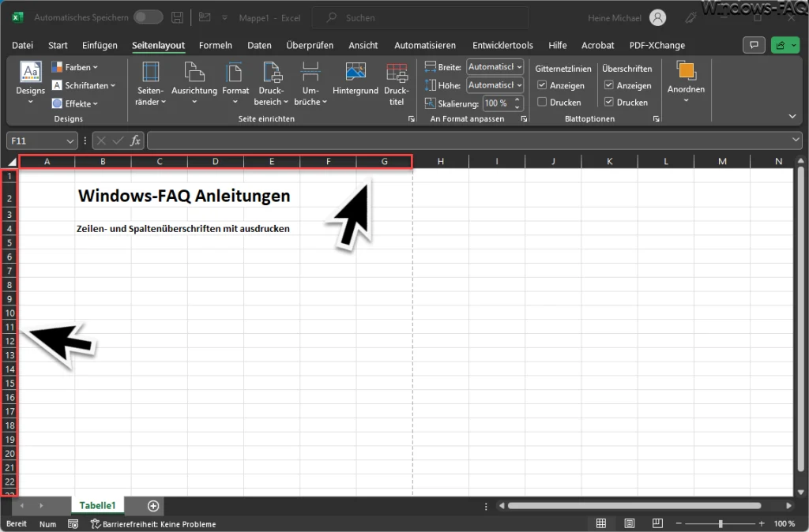Click the 100 % zoom level
Screen dimensions: 809x532
(784, 524)
